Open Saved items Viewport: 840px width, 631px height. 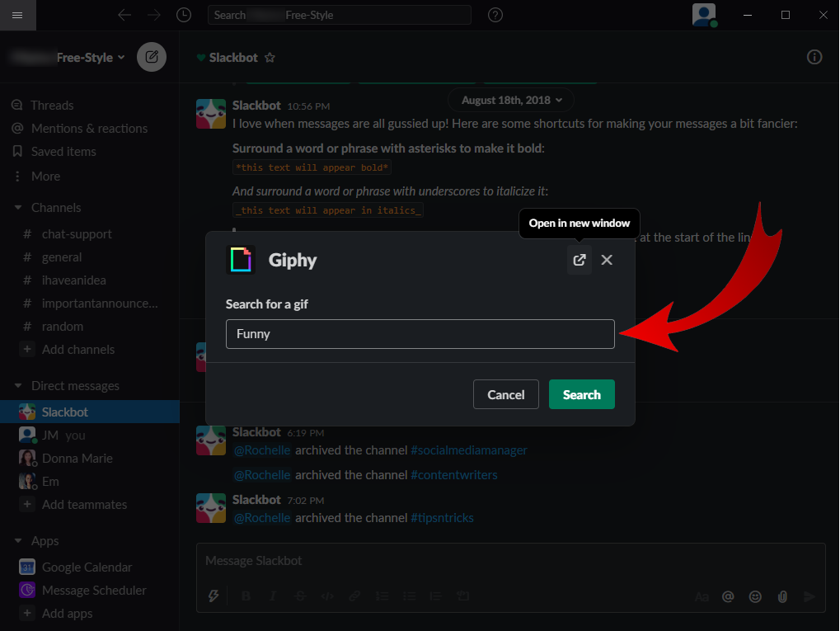tap(63, 152)
